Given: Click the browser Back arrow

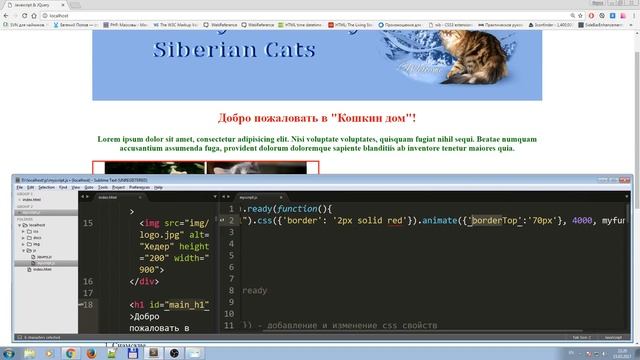Looking at the screenshot, I should [6, 16].
